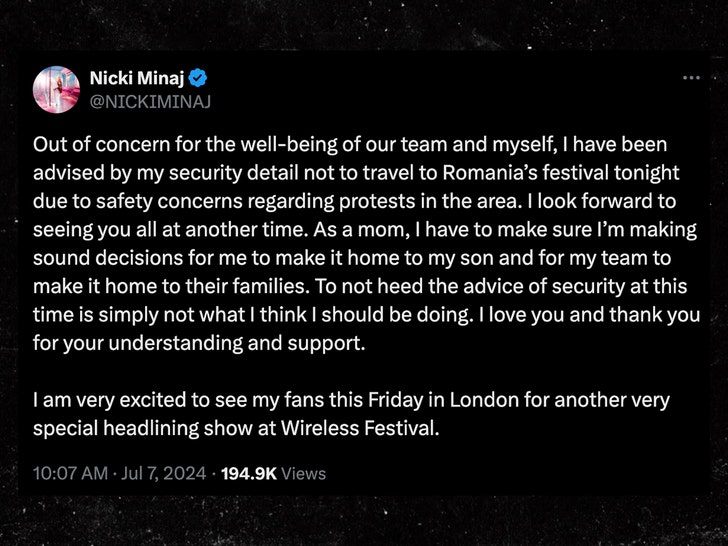Click the blue verified badge
Screen dimensions: 728x546
199,78
